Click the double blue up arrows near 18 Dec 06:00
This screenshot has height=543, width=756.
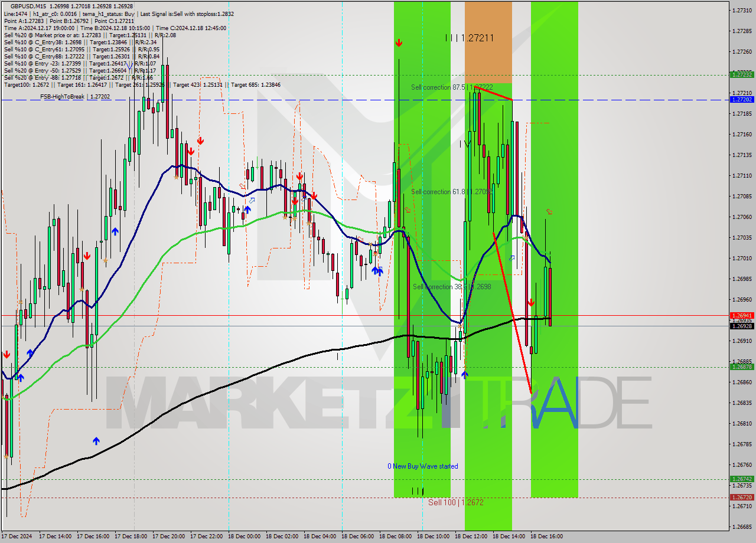378,271
